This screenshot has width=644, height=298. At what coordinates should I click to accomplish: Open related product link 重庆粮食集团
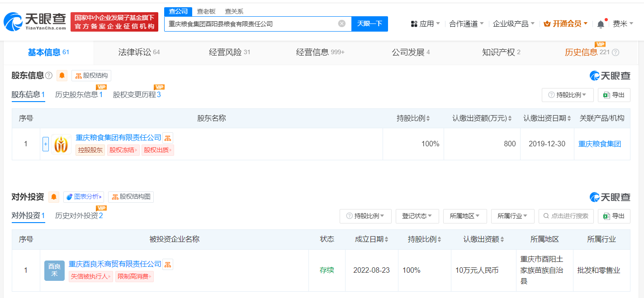(600, 144)
